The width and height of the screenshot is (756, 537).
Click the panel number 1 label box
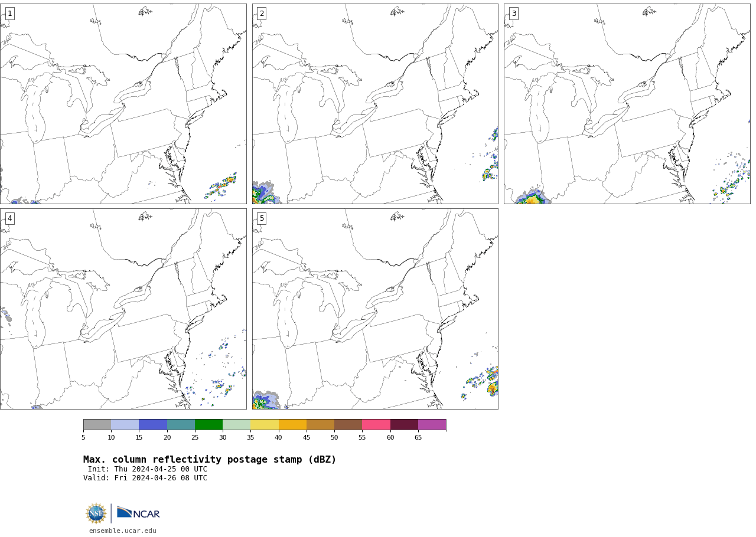coord(9,14)
